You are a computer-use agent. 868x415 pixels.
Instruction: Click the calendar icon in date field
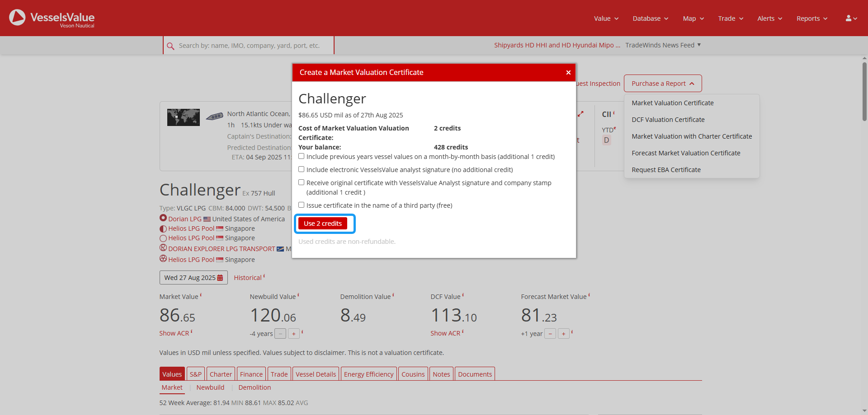(x=220, y=278)
